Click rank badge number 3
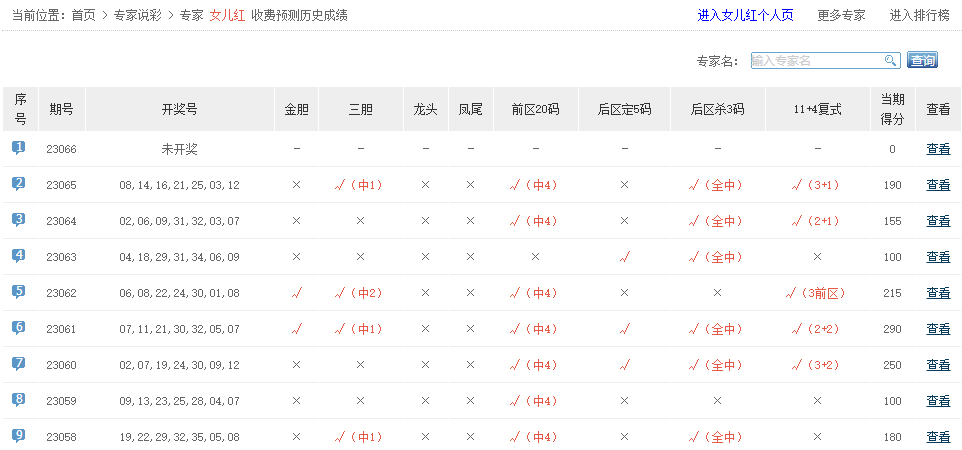Screen dimensions: 962x450 19,220
